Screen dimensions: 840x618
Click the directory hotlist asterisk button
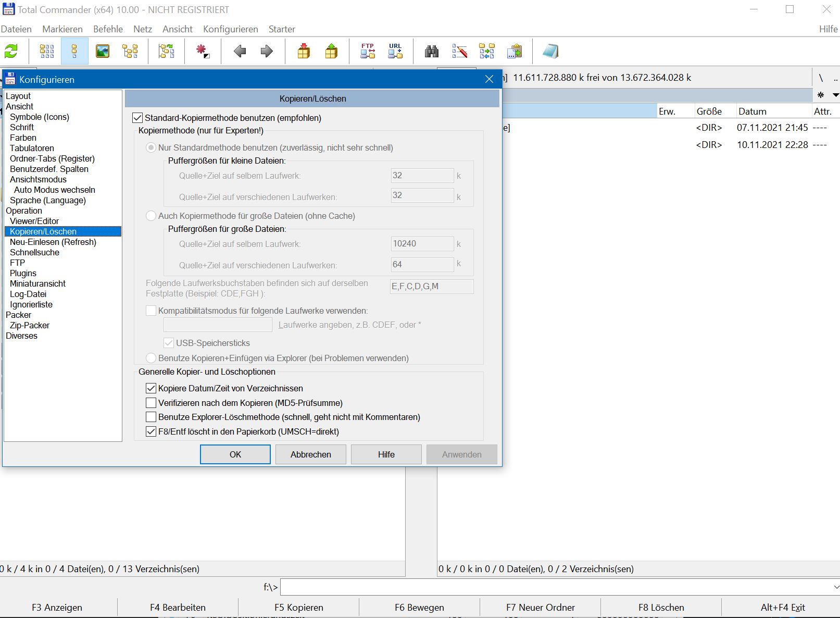(x=821, y=95)
